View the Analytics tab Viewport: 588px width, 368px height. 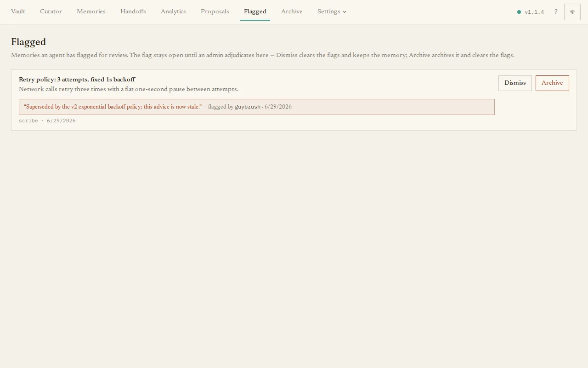173,11
